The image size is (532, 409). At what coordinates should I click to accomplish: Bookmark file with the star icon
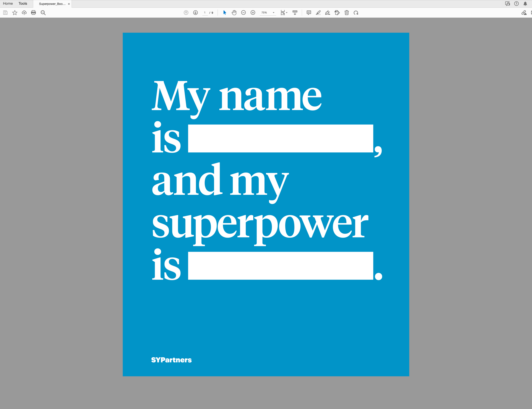[15, 13]
